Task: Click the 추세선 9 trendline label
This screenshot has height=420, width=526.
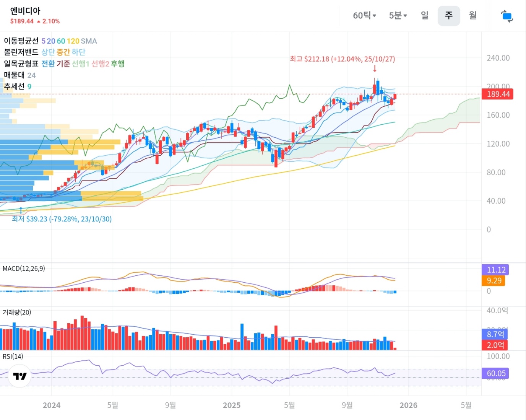Action: coord(18,86)
